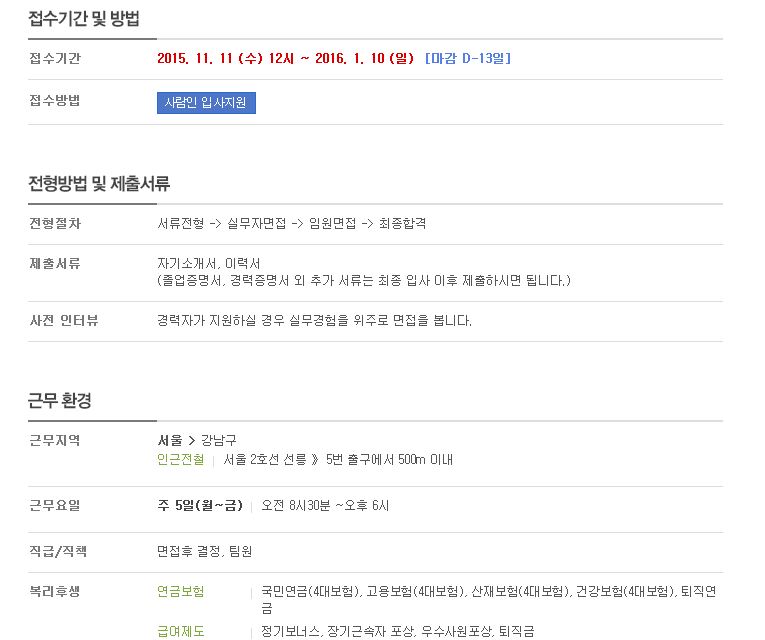Click the double arrow after 서울 2호선 선릉
Viewport: 765px width, 640px height.
click(315, 460)
